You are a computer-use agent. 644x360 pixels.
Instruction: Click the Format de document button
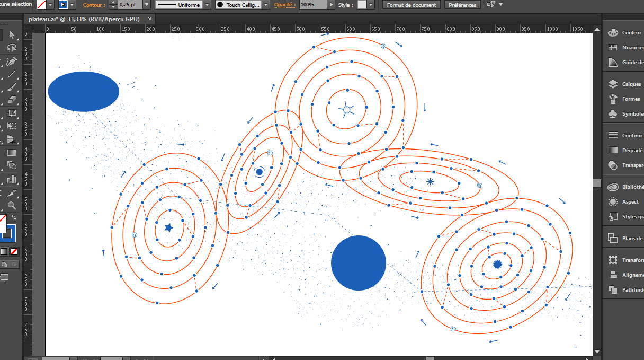point(412,5)
